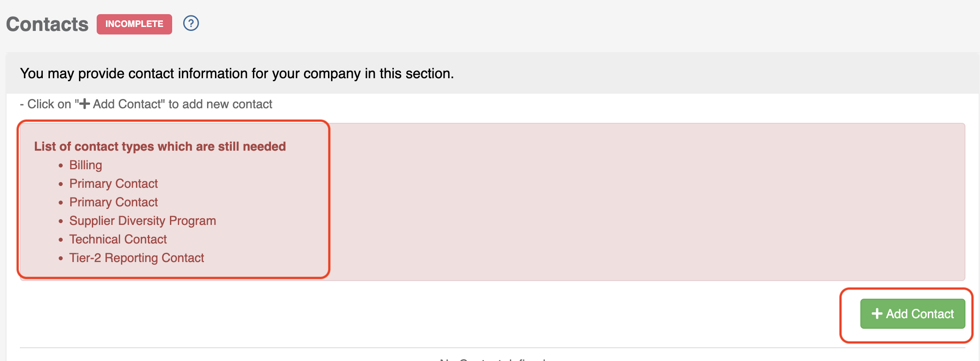The image size is (980, 361).
Task: Open the help question mark icon
Action: coord(191,23)
